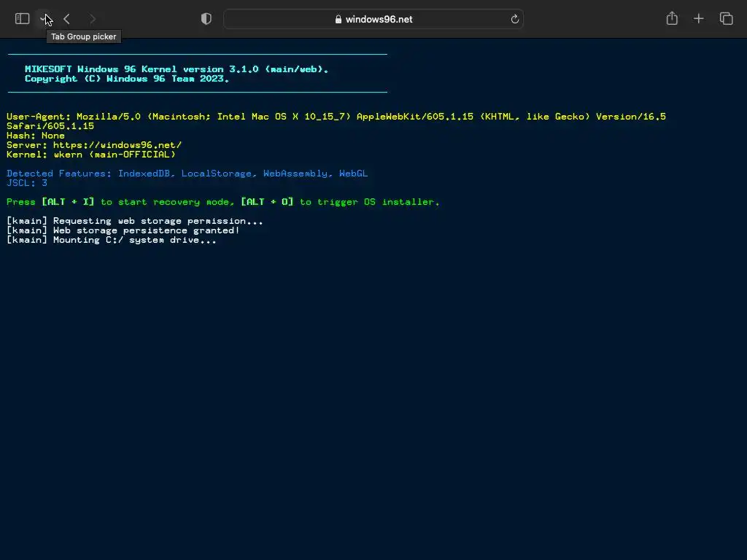Click the '[ALT + I]' recovery mode text
This screenshot has height=560, width=747.
click(68, 202)
